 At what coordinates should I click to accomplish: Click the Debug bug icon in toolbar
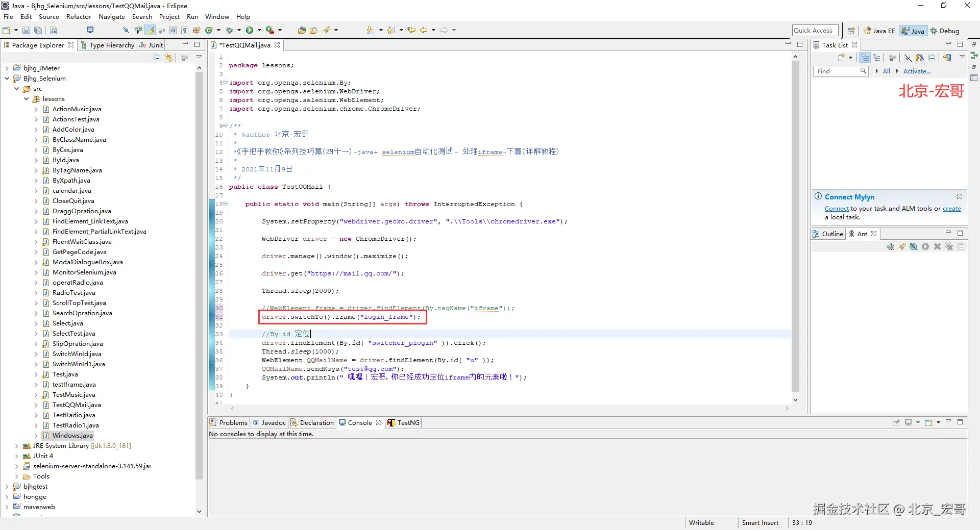229,31
